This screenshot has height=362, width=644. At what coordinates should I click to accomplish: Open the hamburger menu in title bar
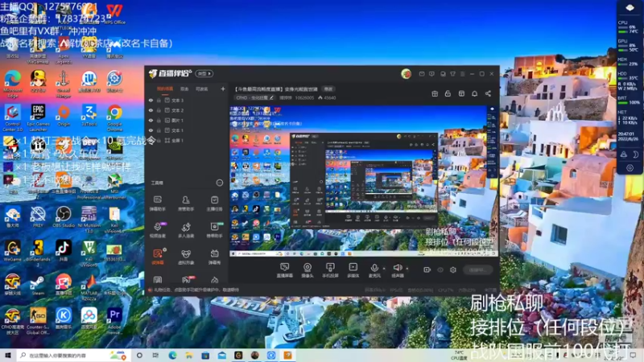[x=462, y=74]
